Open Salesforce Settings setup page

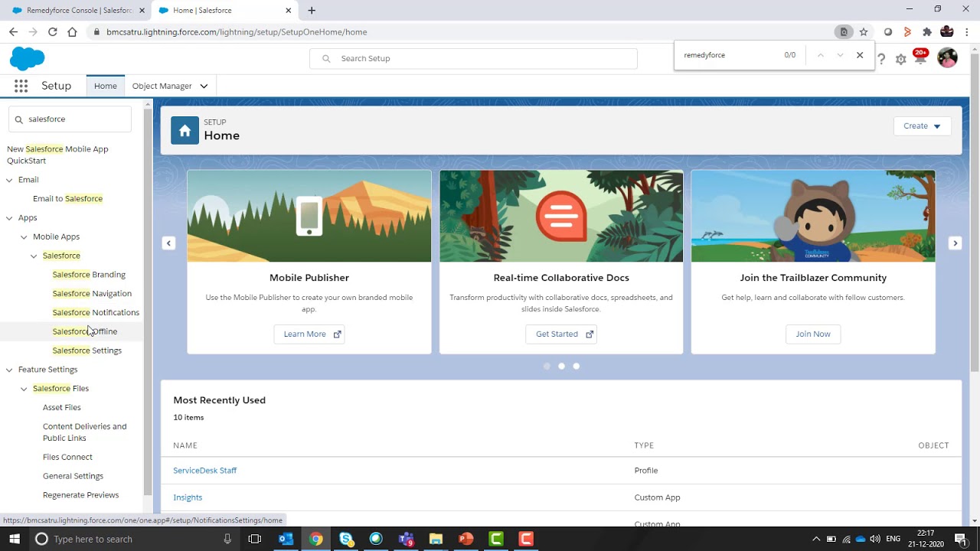tap(87, 350)
